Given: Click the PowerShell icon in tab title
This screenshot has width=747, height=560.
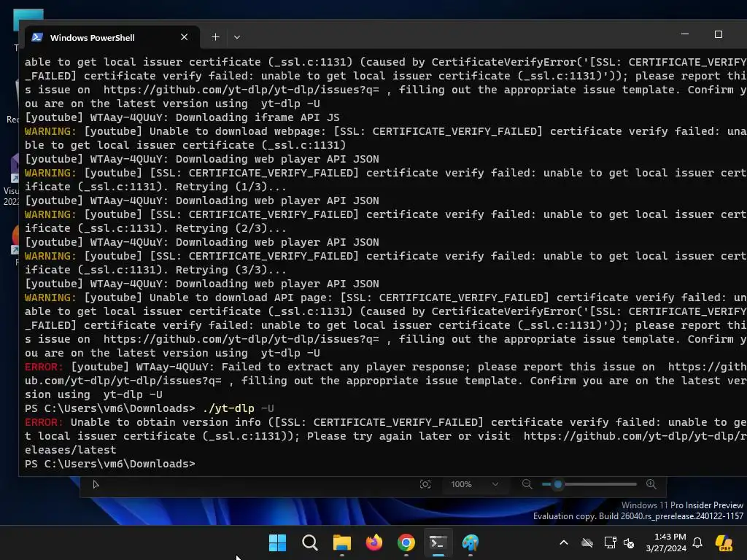Looking at the screenshot, I should 37,37.
